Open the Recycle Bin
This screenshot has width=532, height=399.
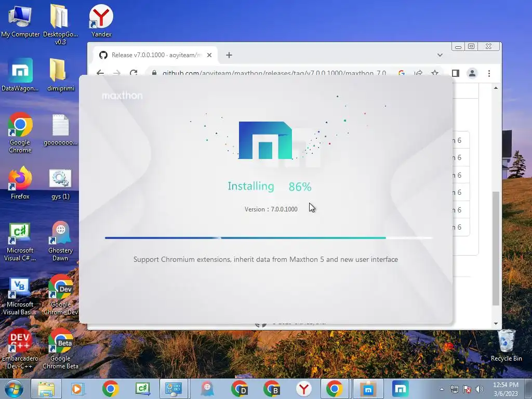(x=506, y=345)
